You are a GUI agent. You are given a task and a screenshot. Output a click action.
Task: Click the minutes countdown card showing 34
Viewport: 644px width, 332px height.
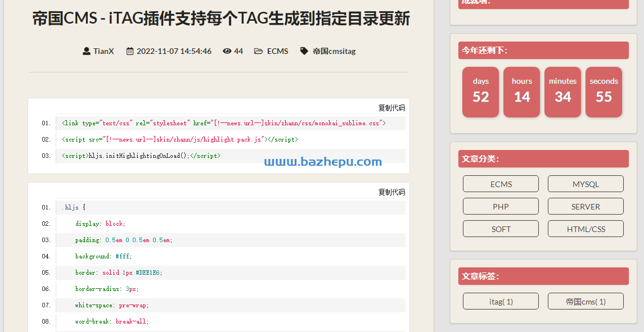pyautogui.click(x=562, y=92)
